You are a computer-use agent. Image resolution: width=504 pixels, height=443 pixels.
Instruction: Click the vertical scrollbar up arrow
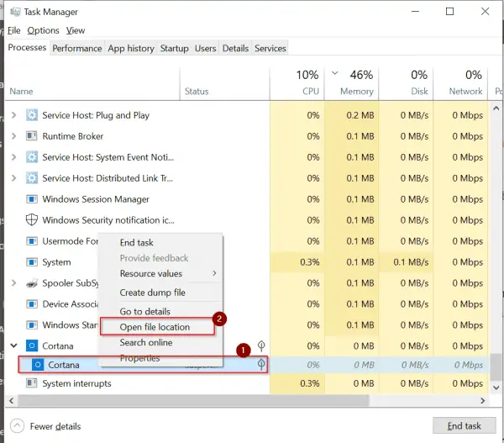[496, 108]
